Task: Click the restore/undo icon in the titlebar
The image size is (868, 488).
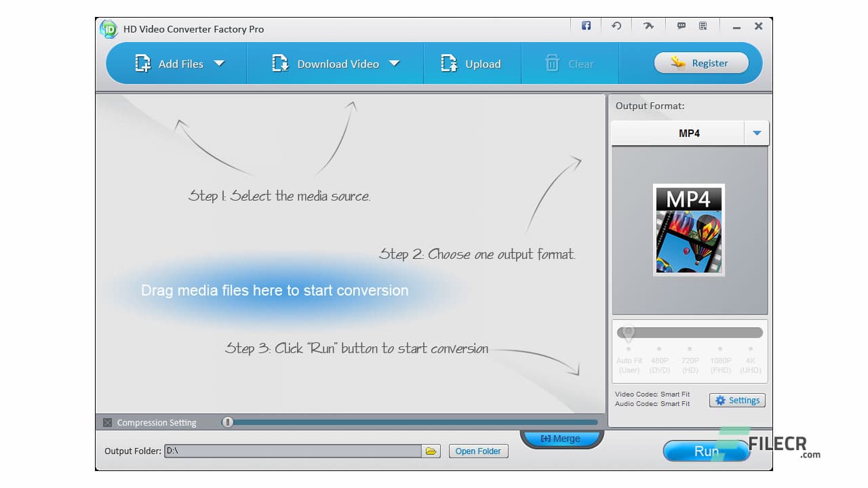Action: click(x=616, y=25)
